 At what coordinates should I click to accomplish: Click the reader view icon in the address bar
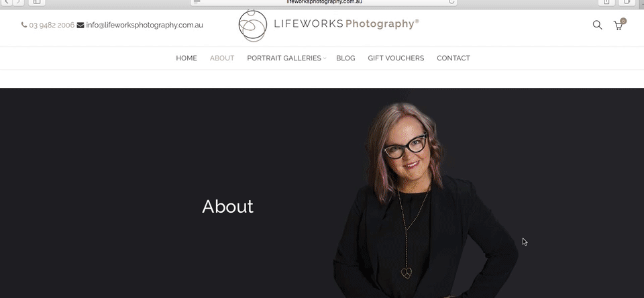click(x=197, y=2)
